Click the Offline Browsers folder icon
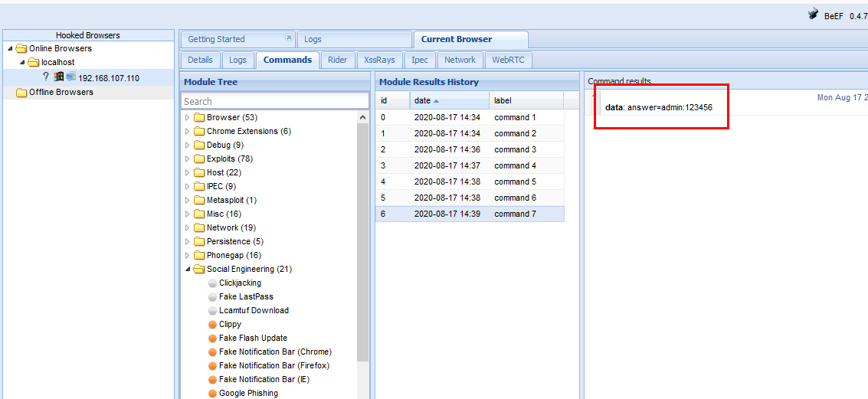This screenshot has width=868, height=399. click(x=21, y=93)
